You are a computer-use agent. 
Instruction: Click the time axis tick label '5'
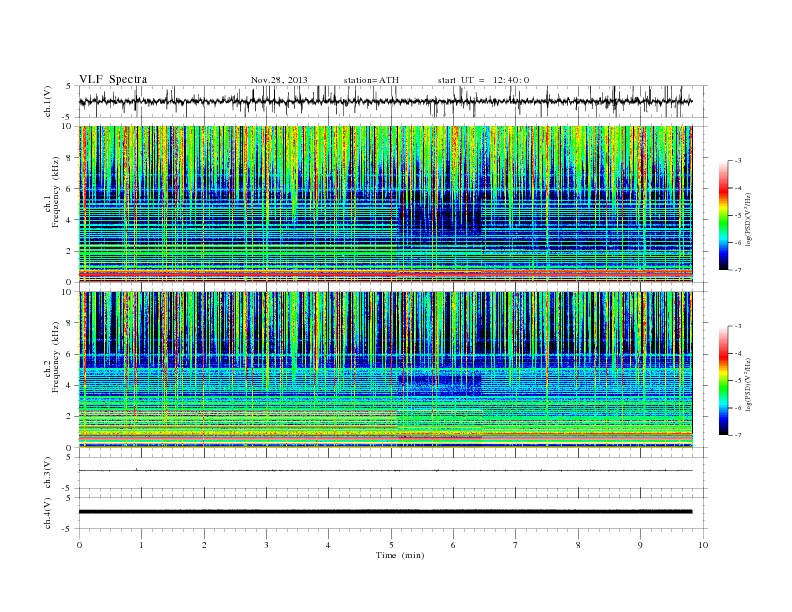[x=391, y=545]
